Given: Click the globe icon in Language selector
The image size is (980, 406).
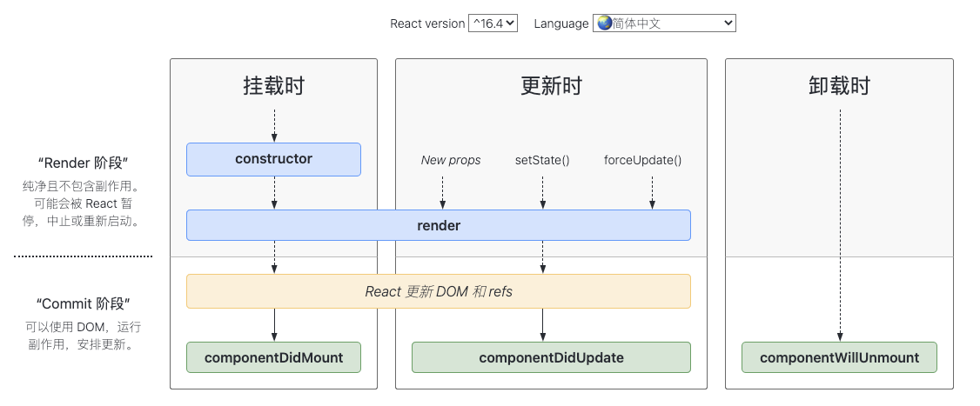Looking at the screenshot, I should tap(604, 23).
